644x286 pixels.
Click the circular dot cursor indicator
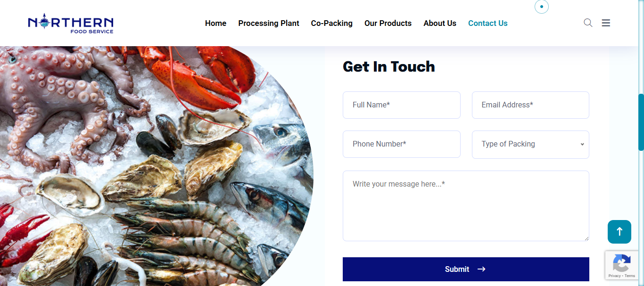click(542, 7)
